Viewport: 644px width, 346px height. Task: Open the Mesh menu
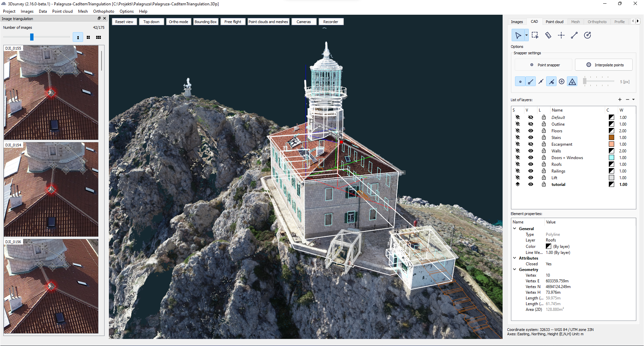pyautogui.click(x=83, y=11)
